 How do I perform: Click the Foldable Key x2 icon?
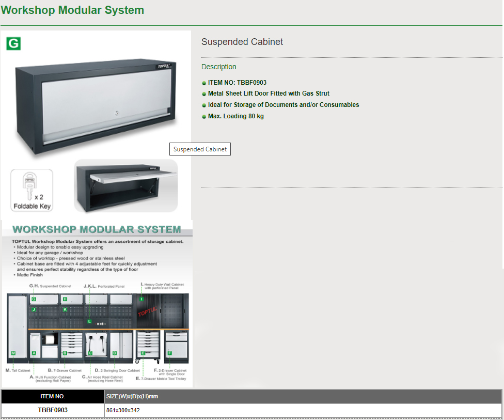31,190
